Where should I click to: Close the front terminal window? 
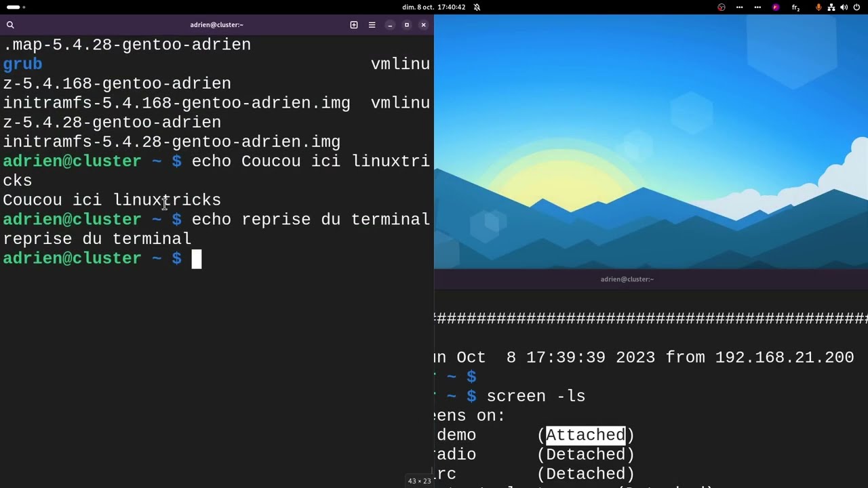(424, 25)
